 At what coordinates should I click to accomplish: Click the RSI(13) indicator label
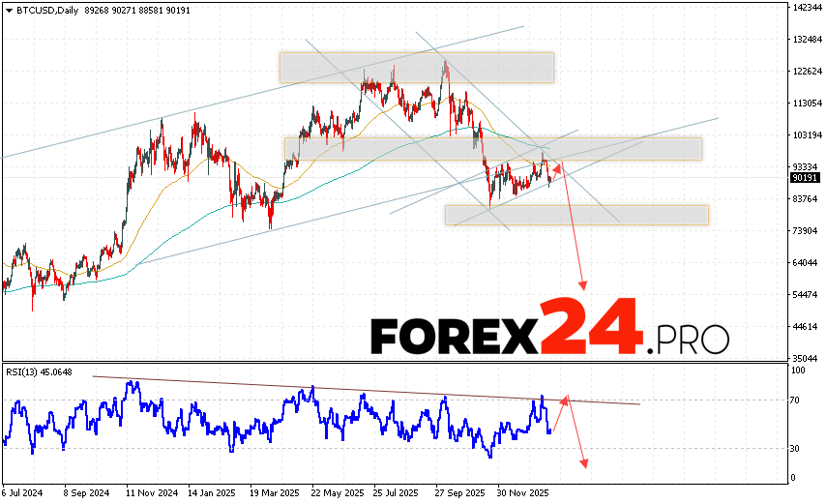point(40,372)
